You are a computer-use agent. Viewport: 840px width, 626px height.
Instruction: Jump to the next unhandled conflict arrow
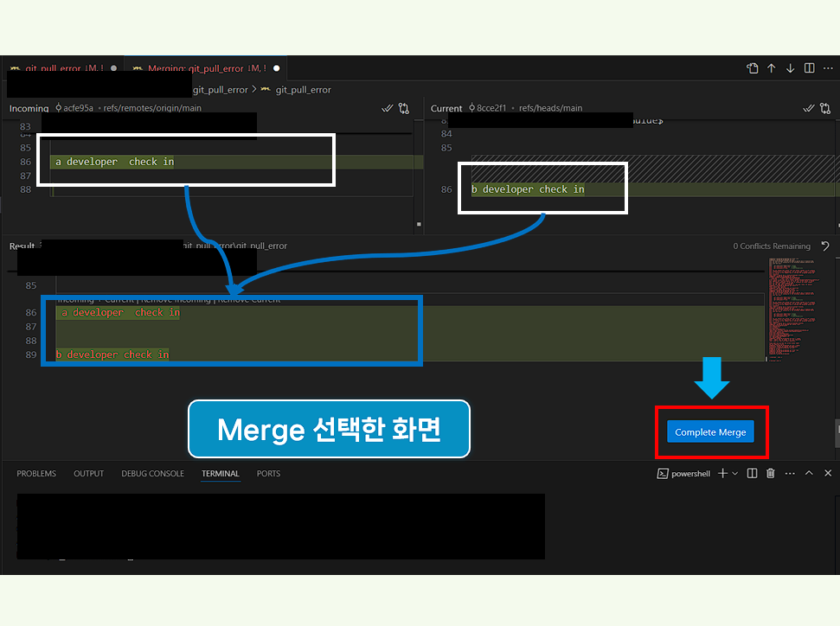click(790, 67)
